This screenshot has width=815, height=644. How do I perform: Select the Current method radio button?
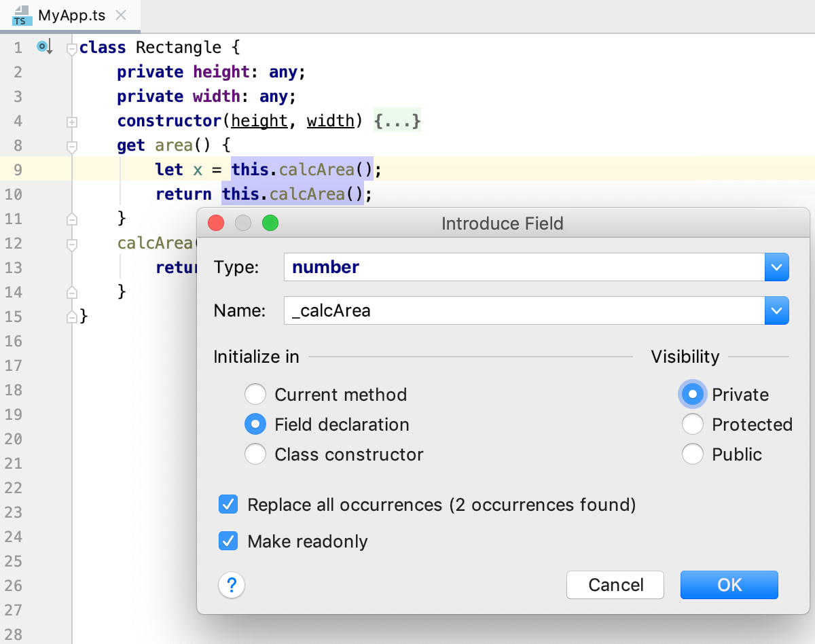(255, 394)
